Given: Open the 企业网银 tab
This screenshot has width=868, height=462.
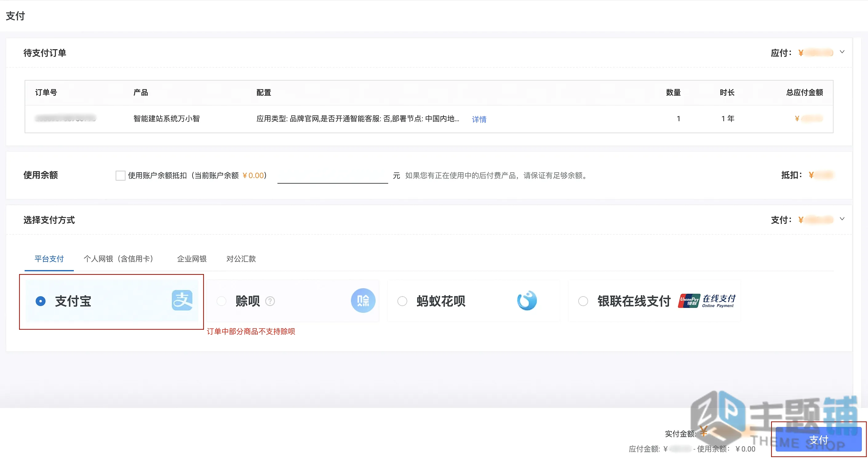Looking at the screenshot, I should (x=192, y=259).
